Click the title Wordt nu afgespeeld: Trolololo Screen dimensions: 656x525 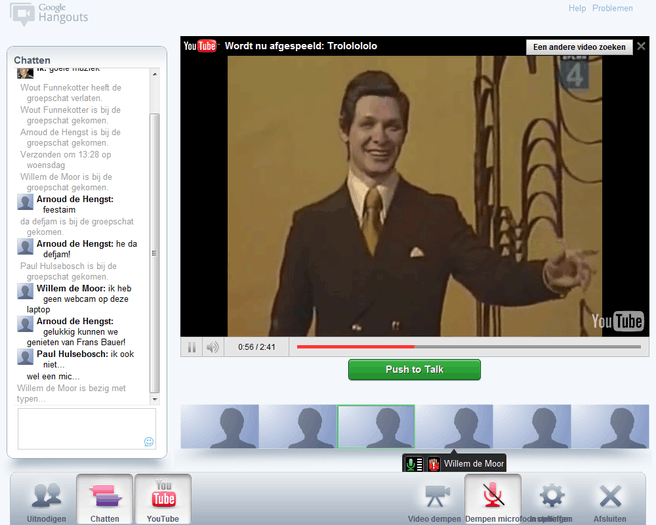click(x=301, y=46)
